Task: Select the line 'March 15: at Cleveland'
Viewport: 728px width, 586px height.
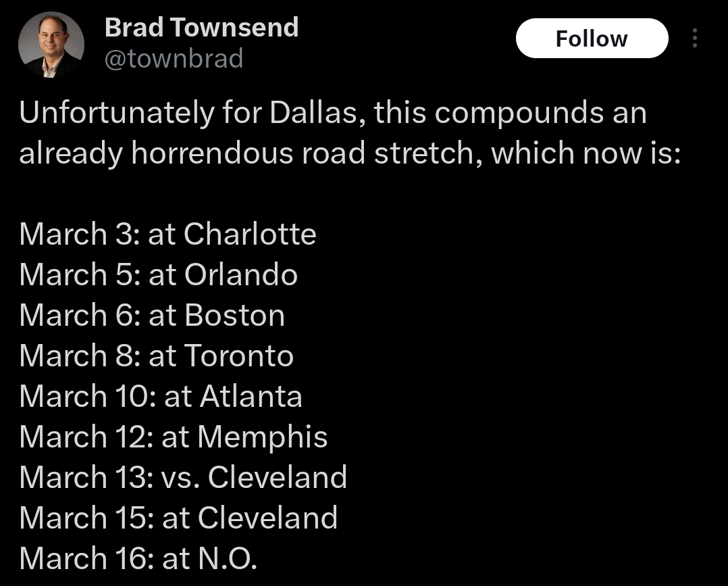Action: pyautogui.click(x=178, y=518)
